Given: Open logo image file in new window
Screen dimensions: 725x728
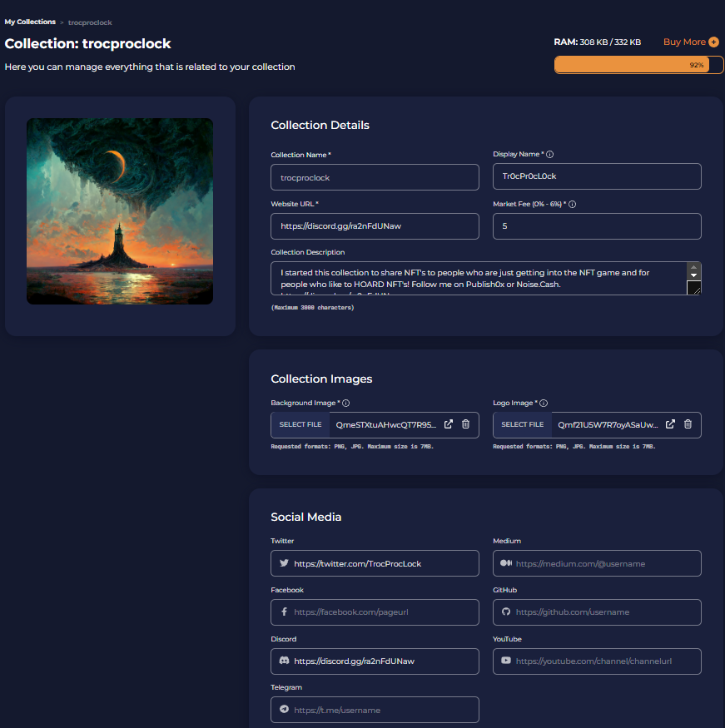Looking at the screenshot, I should tap(670, 424).
